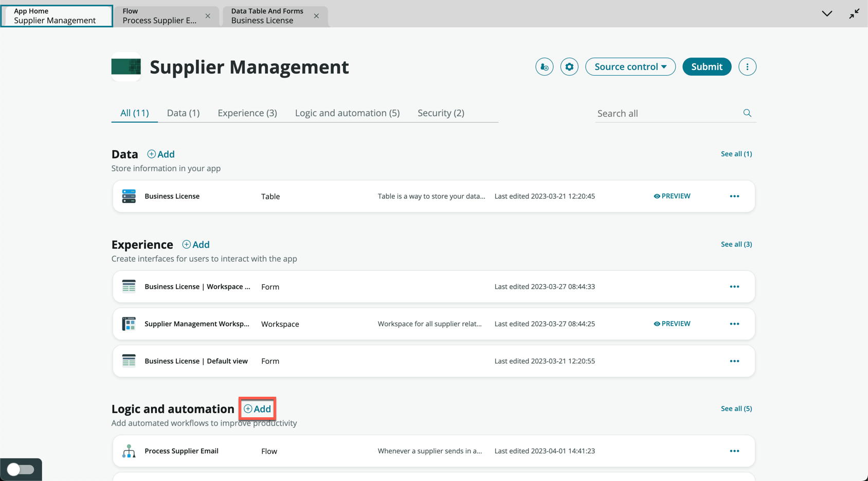Expand the tab list chevron at top right
Screen dimensions: 868x481
coord(827,14)
